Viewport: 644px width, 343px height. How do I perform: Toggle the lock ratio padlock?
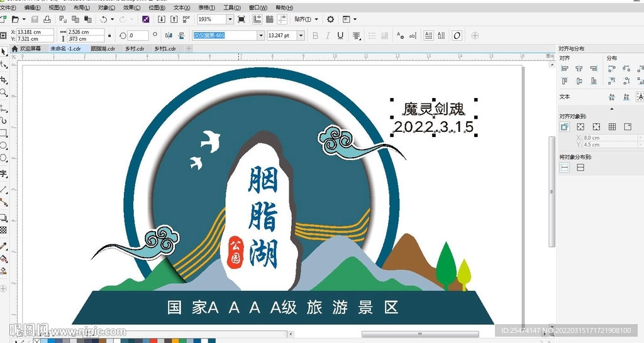109,36
